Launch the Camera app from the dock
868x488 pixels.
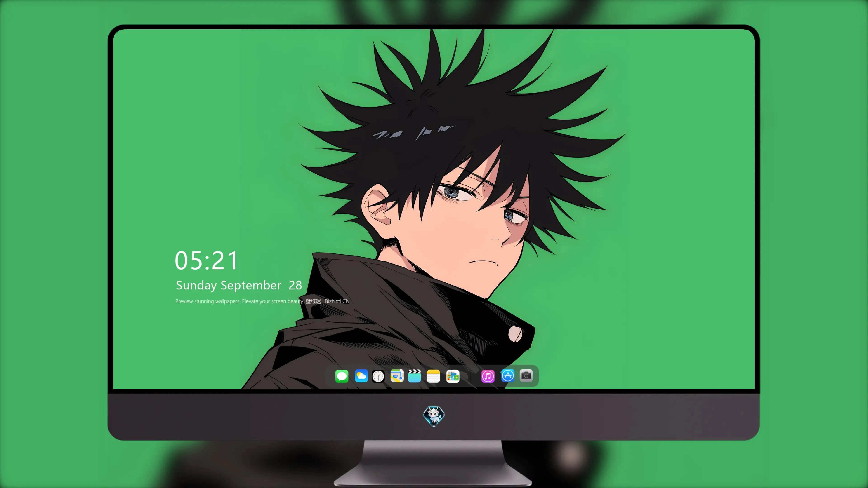click(x=526, y=375)
